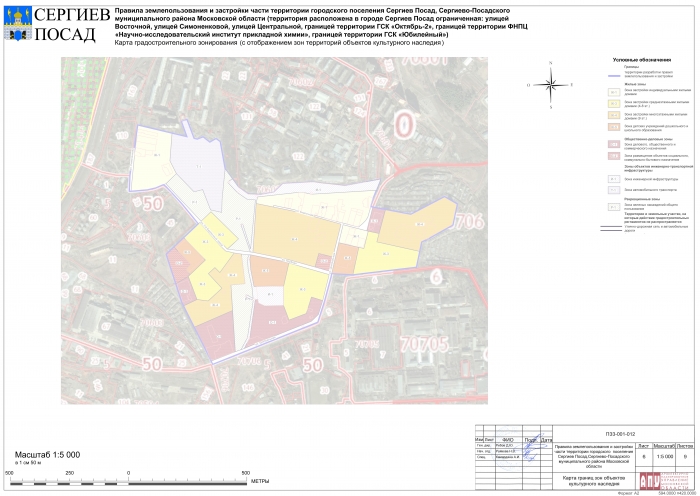Click the graphic scale bar in meters

pos(135,473)
